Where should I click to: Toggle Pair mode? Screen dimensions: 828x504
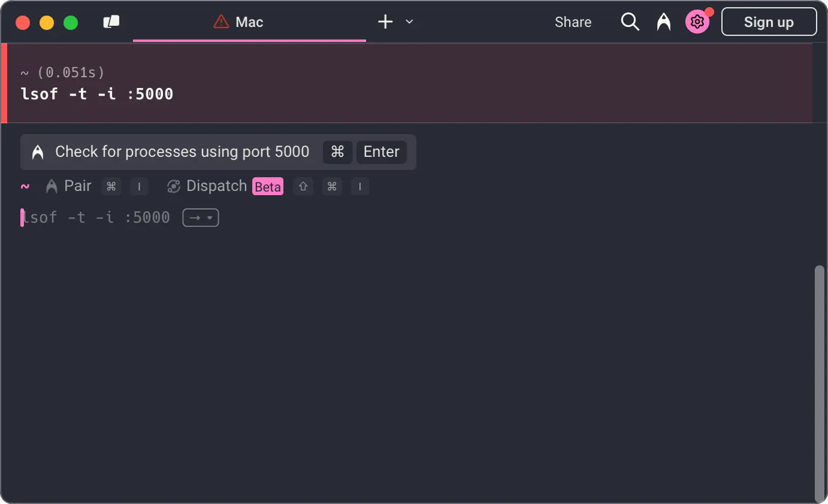tap(69, 186)
